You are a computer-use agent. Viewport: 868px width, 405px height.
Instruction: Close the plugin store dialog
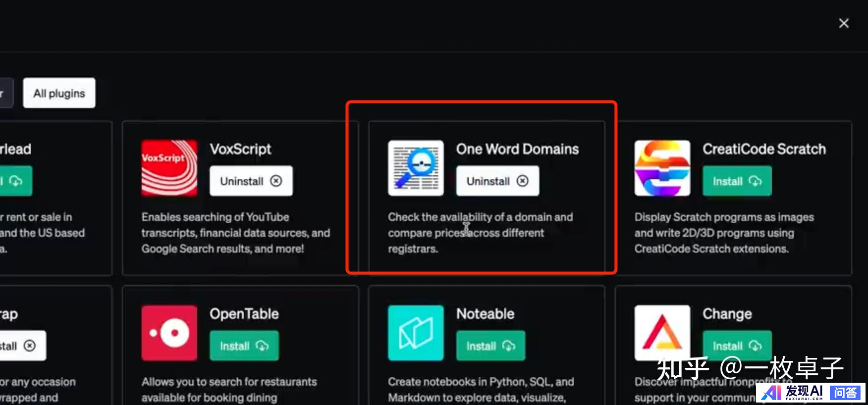[x=843, y=23]
